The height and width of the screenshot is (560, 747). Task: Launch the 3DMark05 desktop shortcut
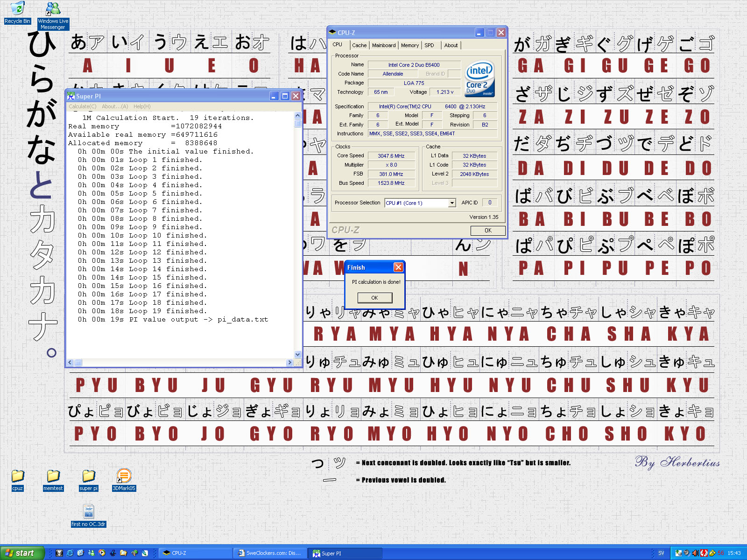124,480
